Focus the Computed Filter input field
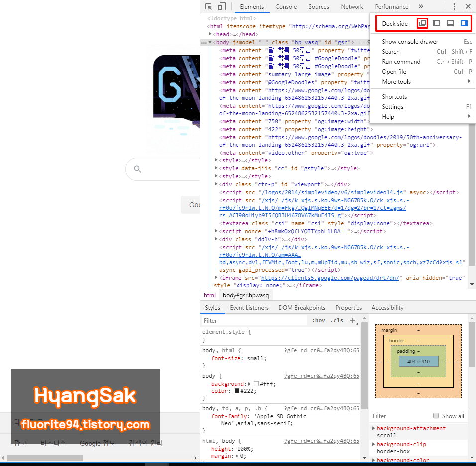The image size is (476, 466). tap(401, 416)
